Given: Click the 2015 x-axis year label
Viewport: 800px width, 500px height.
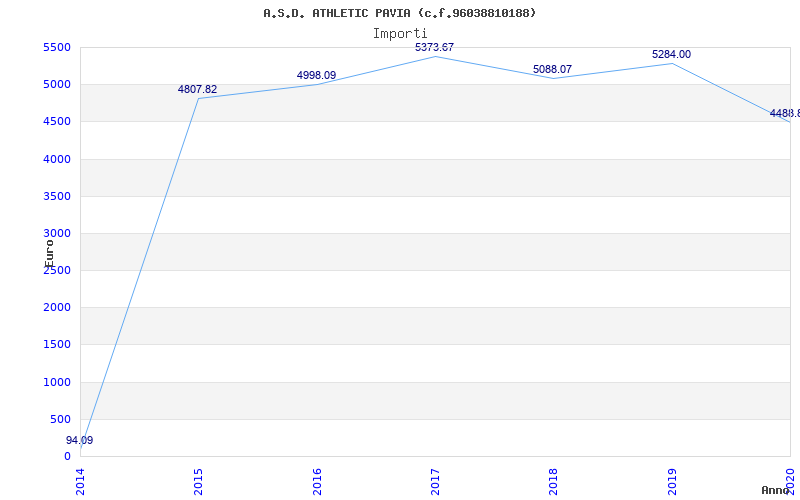Looking at the screenshot, I should (x=198, y=482).
